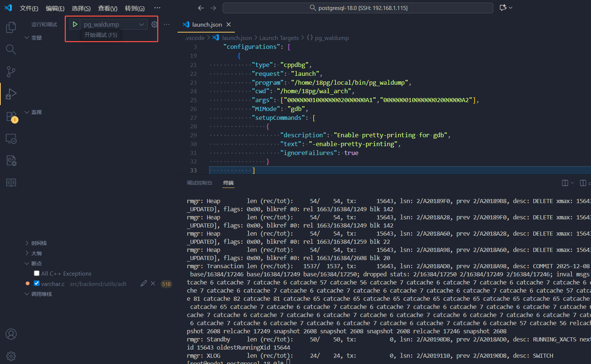Screen dimensions: 591x364
Task: Open debug view more actions ellipsis
Action: (x=167, y=24)
